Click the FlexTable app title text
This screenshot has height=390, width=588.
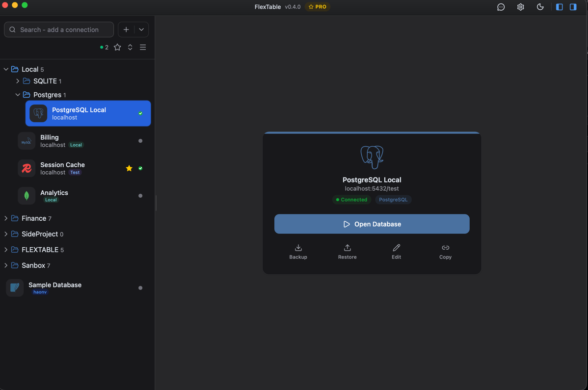[x=268, y=7]
